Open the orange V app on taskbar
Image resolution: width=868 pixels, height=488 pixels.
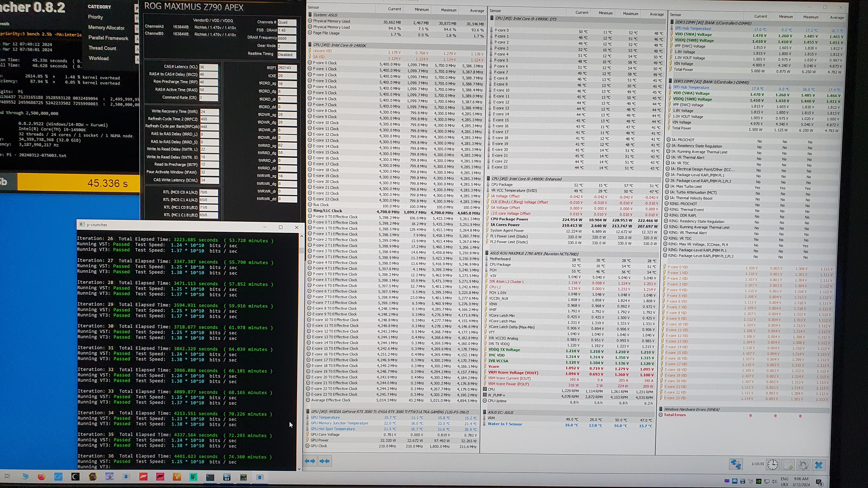tap(177, 477)
